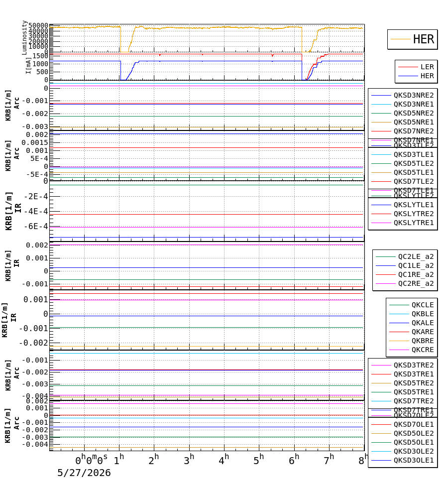The image size is (448, 490).
Task: Pick the QC2LE_a2 legend label
Action: pos(416,257)
